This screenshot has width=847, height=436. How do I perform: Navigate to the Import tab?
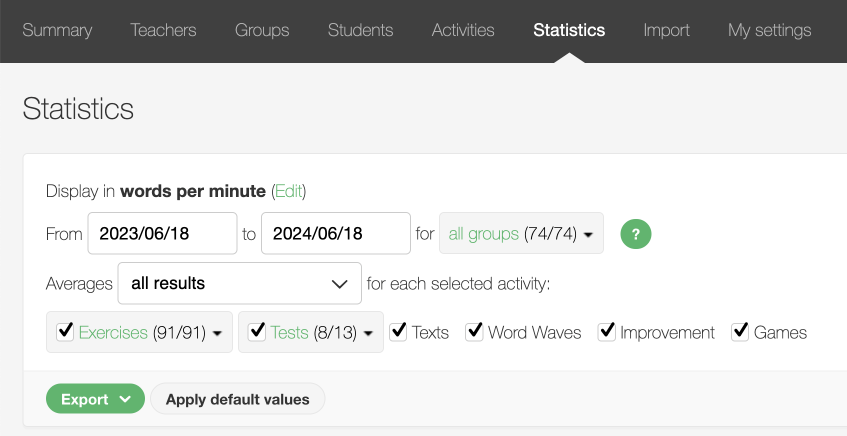coord(666,30)
